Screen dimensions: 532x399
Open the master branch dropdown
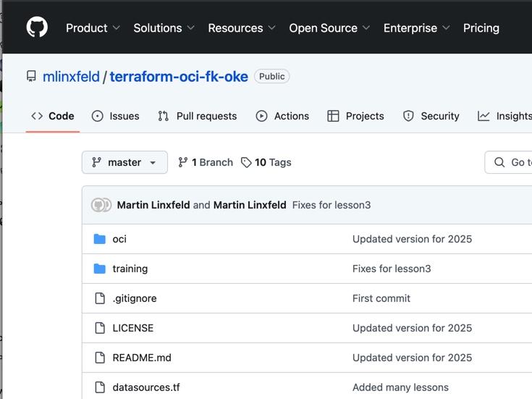coord(124,162)
